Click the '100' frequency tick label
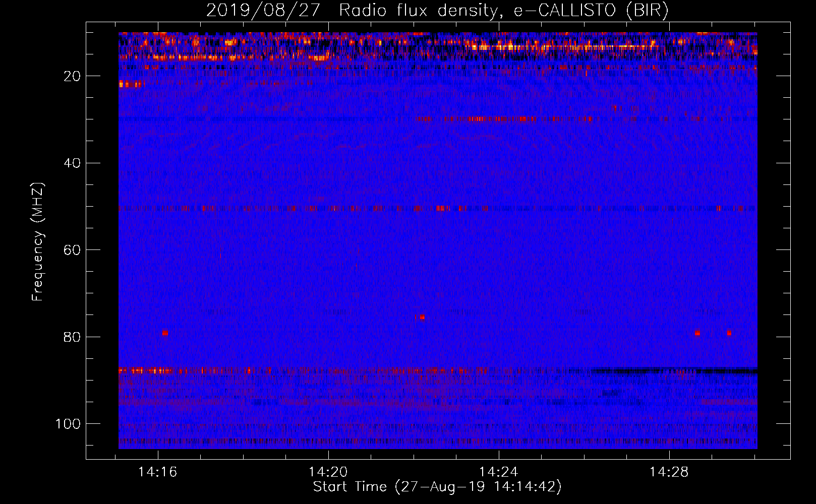 point(68,424)
